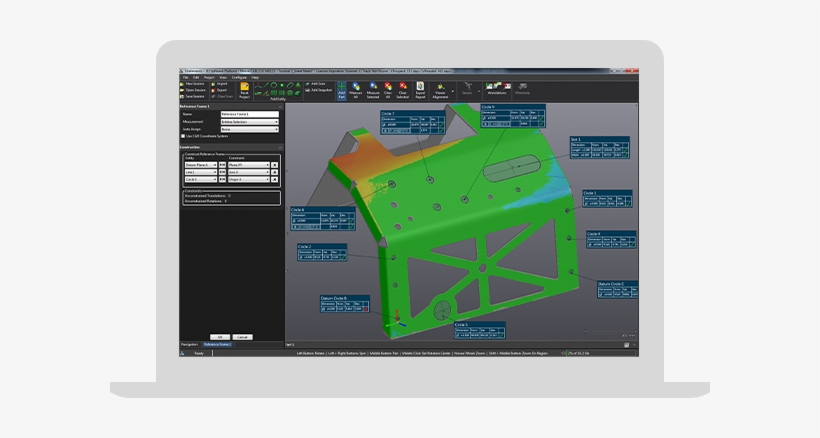Open the Help menu
This screenshot has height=438, width=820.
(255, 77)
